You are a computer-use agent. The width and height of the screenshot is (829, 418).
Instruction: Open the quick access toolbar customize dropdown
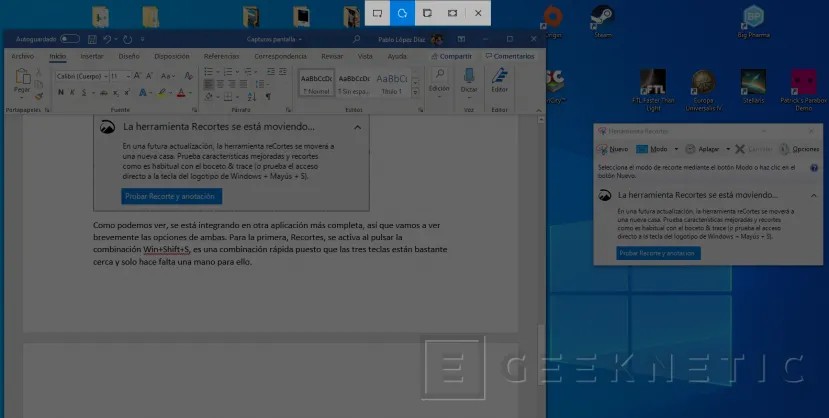(x=142, y=39)
